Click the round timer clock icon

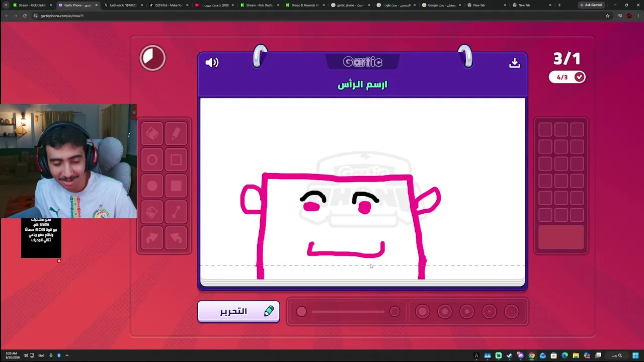tap(152, 58)
